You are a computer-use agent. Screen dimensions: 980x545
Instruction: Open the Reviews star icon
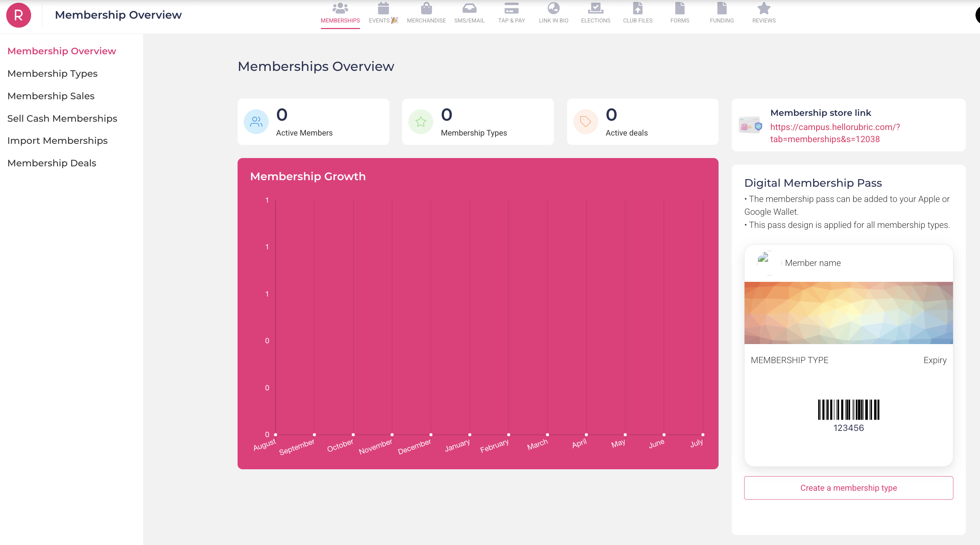(x=764, y=8)
